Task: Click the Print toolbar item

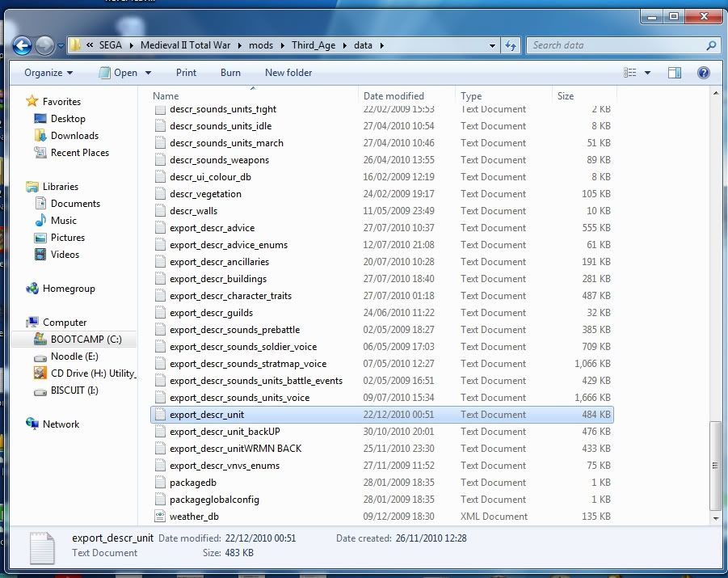Action: [x=186, y=73]
